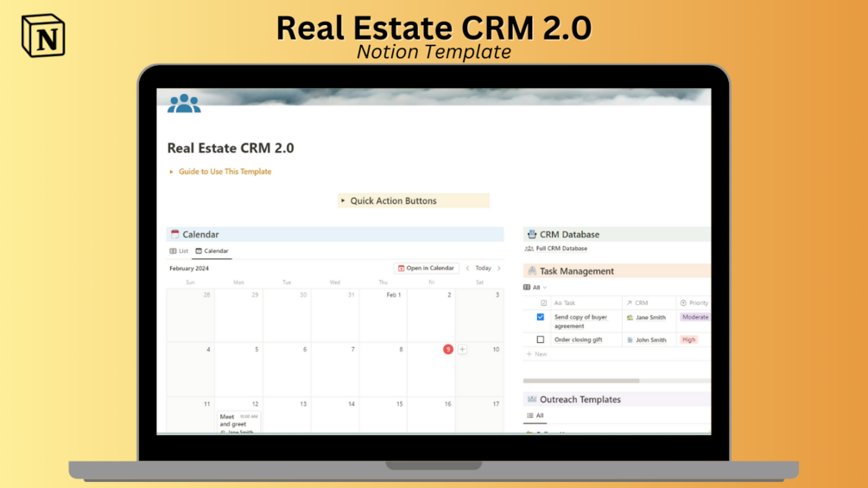Image resolution: width=868 pixels, height=488 pixels.
Task: Check the Order closing gift task
Action: (x=541, y=339)
